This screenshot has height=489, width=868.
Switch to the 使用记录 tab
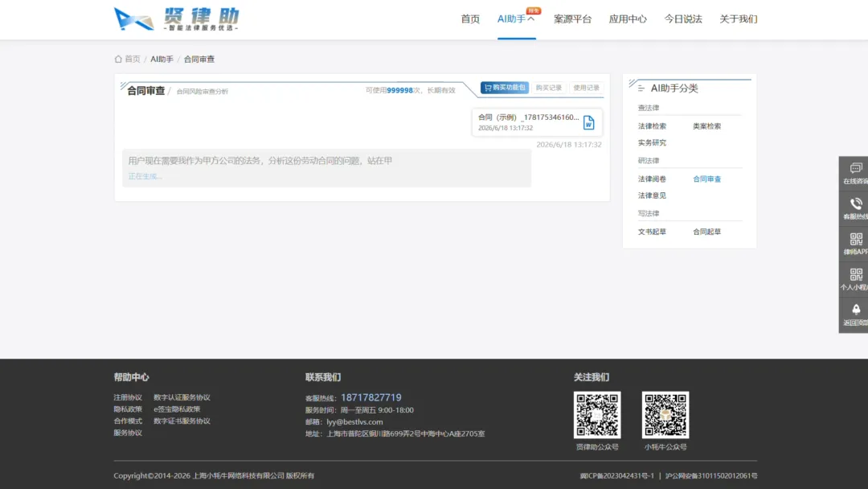click(586, 88)
